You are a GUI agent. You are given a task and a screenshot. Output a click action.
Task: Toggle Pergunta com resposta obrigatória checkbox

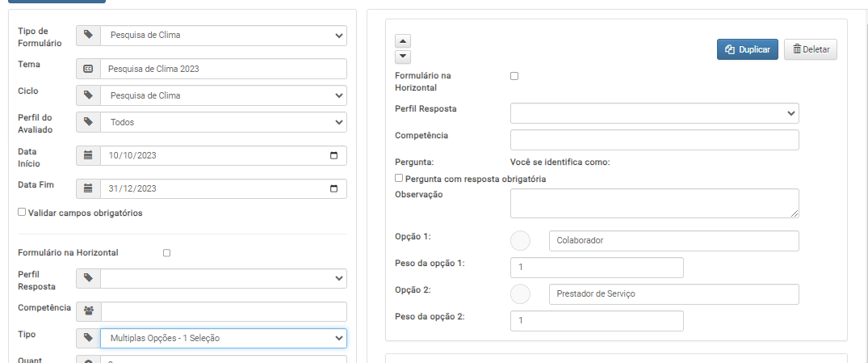pos(399,178)
